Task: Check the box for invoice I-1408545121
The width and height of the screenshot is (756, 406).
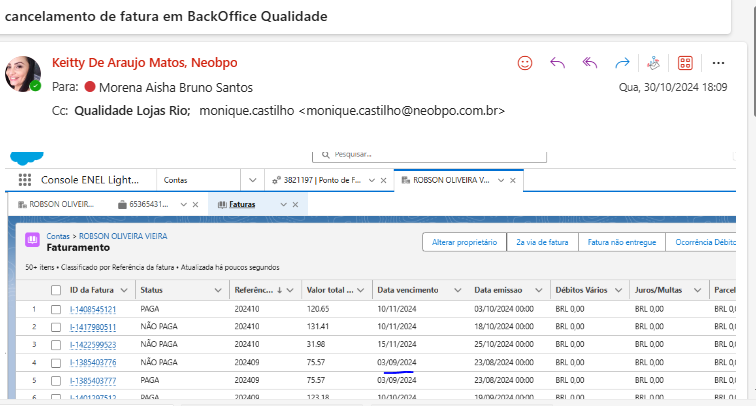Action: tap(56, 309)
